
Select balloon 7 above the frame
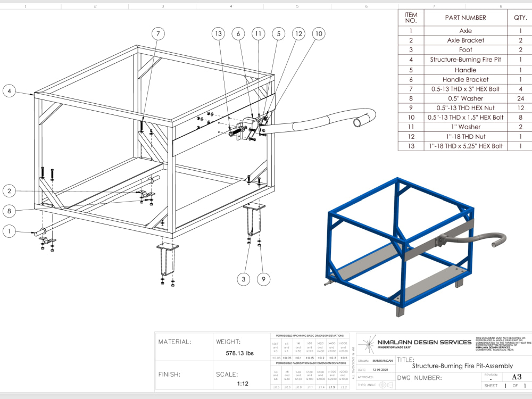click(x=158, y=34)
